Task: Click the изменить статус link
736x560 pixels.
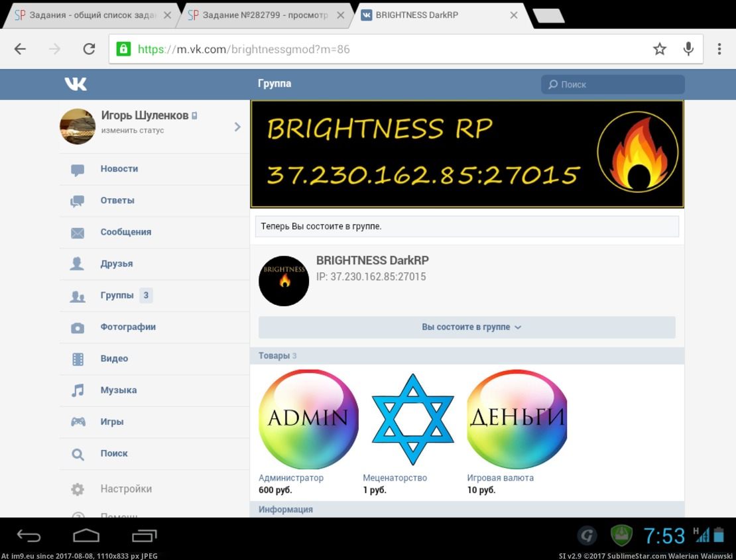Action: pos(133,131)
